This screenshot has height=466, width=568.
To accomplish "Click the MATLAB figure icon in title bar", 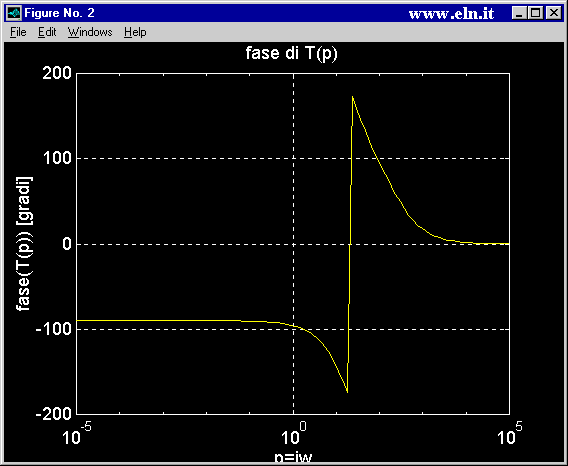I will click(14, 13).
